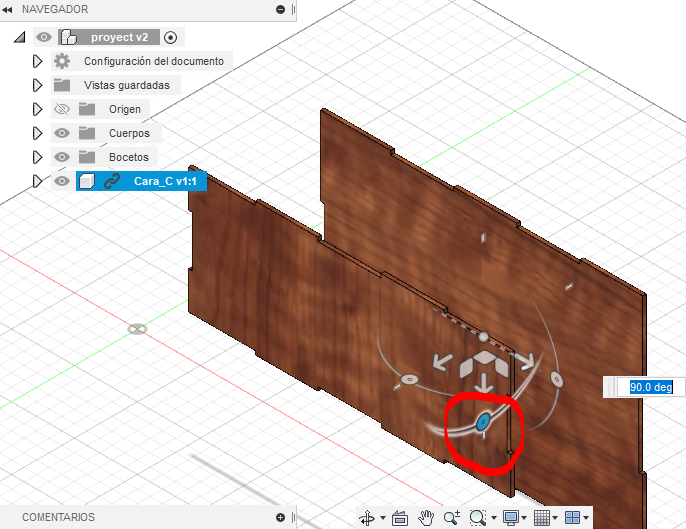Screen dimensions: 686x529
Task: Click the Cara_C link chain icon
Action: (x=112, y=181)
